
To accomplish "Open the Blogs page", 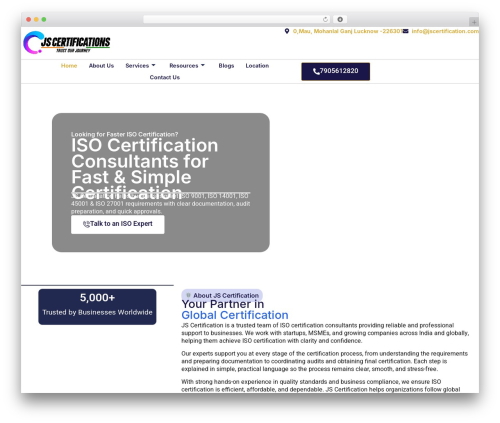I will pyautogui.click(x=226, y=66).
